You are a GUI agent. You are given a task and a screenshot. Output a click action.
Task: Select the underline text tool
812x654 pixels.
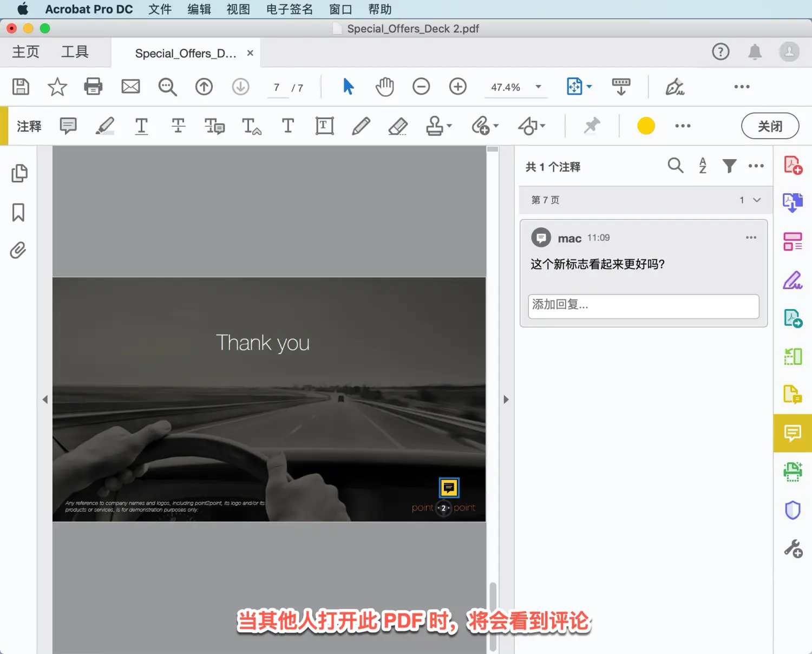click(x=141, y=126)
